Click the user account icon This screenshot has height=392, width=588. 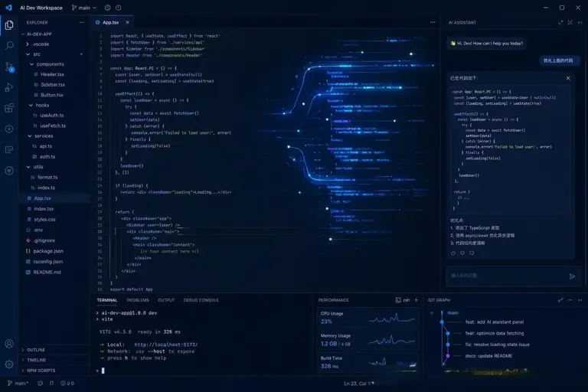[x=9, y=344]
